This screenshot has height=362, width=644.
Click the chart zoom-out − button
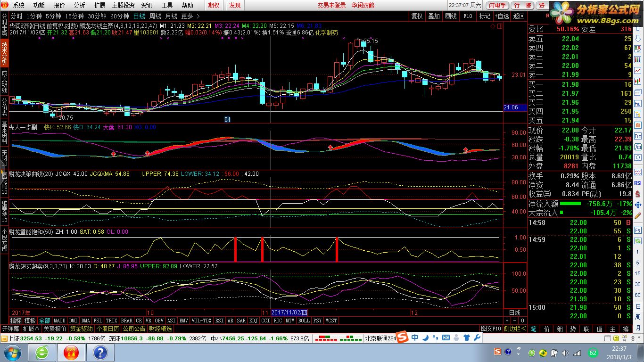[x=514, y=321]
